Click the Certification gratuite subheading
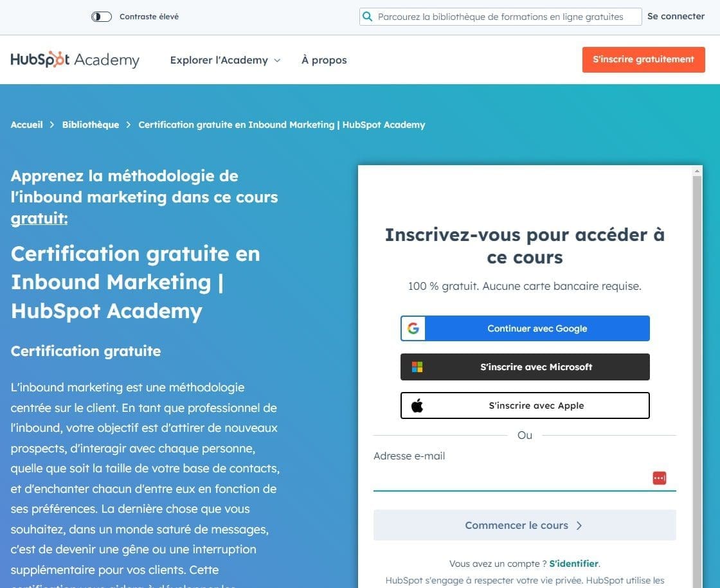This screenshot has height=588, width=720. click(86, 351)
